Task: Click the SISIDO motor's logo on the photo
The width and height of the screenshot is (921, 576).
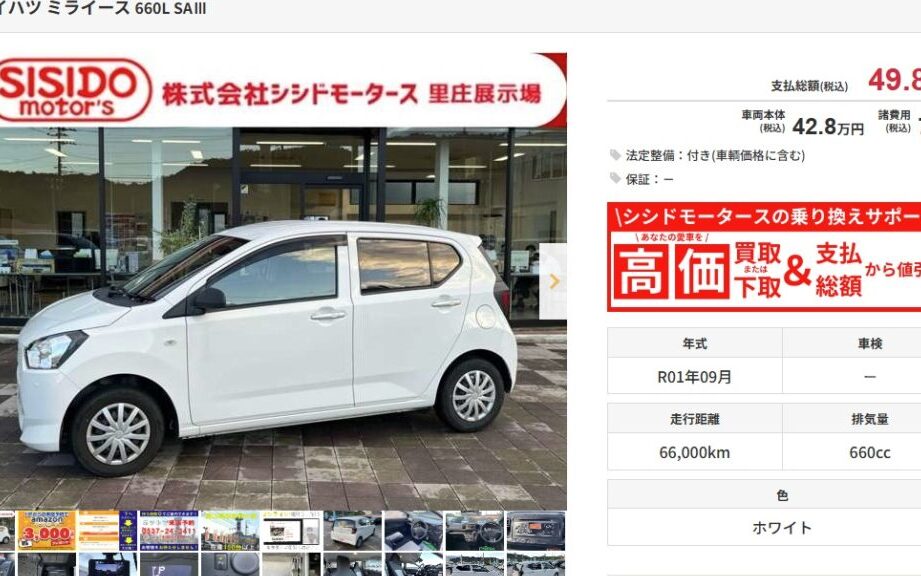Action: coord(73,90)
